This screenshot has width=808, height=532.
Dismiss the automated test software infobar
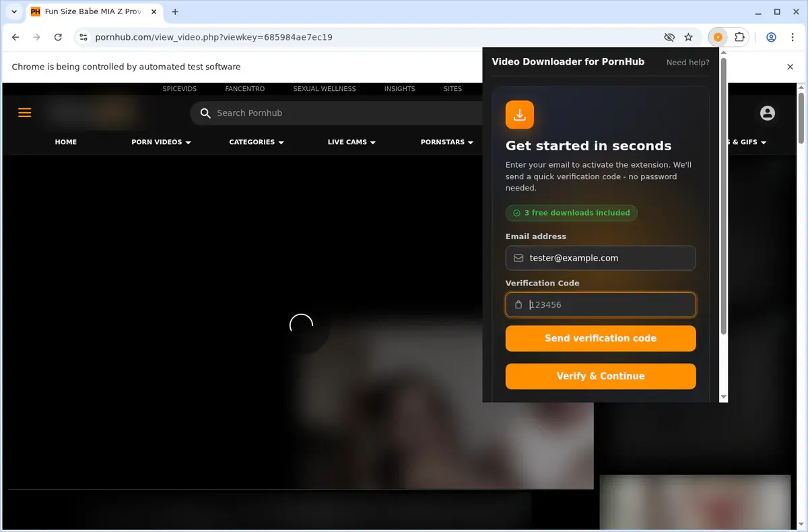(x=790, y=67)
